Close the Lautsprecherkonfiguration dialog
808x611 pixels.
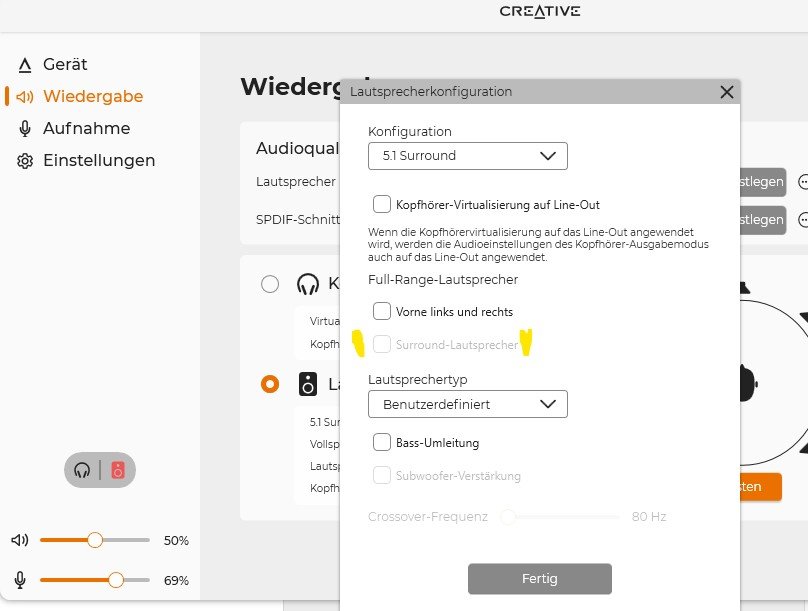pos(727,92)
